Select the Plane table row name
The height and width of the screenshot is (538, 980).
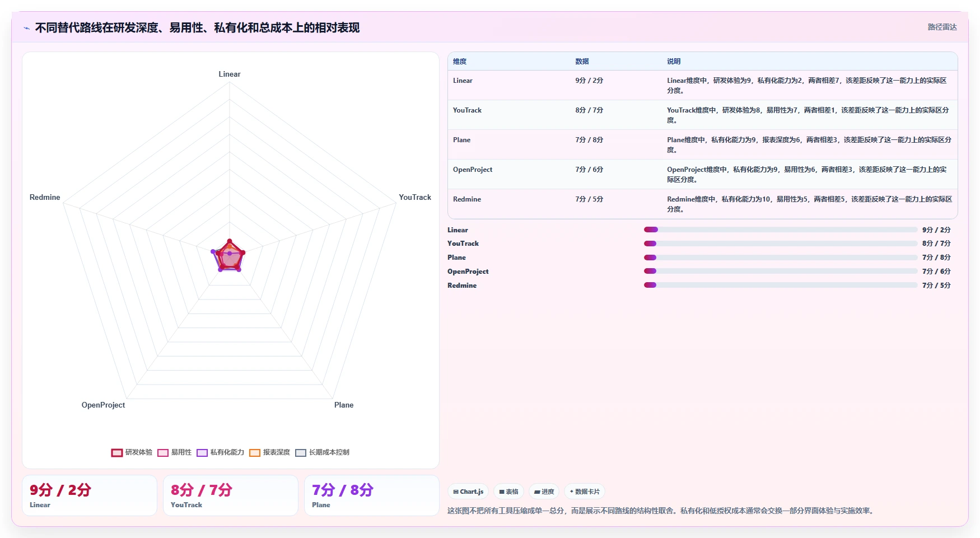[461, 140]
